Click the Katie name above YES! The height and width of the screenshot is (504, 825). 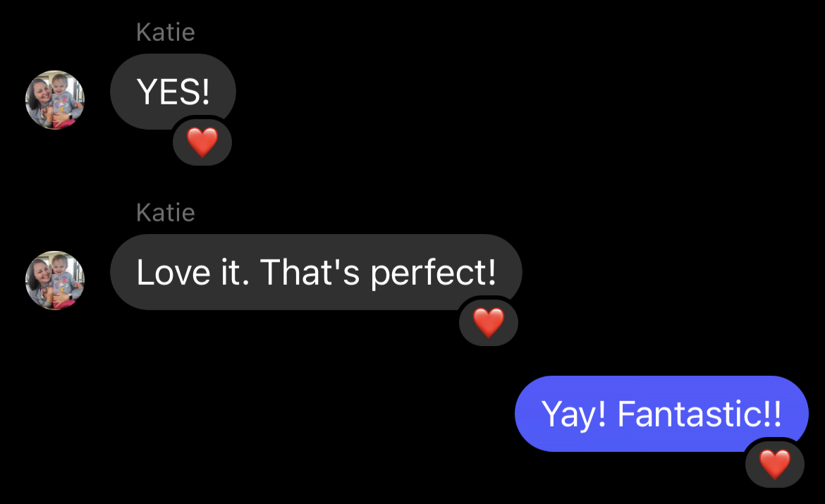pos(166,32)
